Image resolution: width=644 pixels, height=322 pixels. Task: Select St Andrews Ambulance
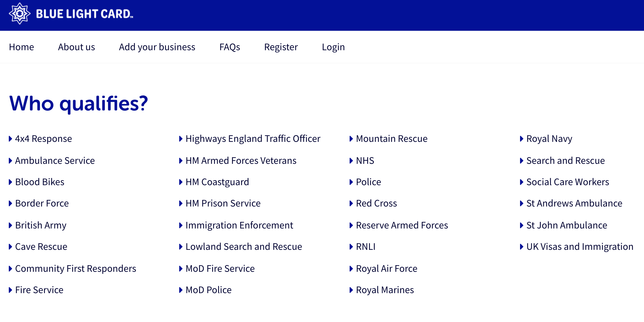tap(574, 203)
